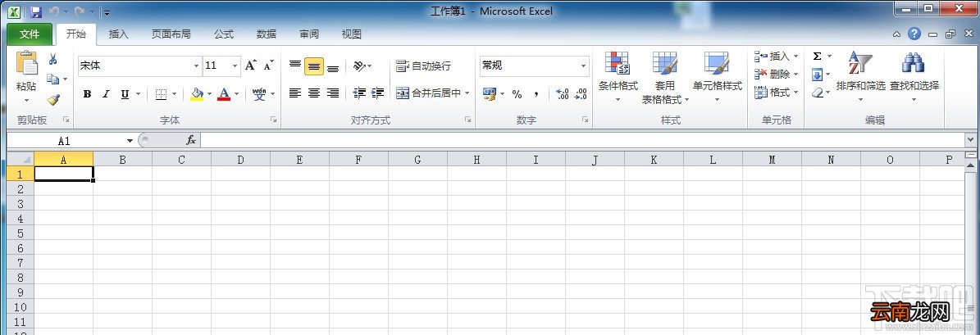Image resolution: width=980 pixels, height=335 pixels.
Task: Click the Fill down arrow icon
Action: coord(817,75)
